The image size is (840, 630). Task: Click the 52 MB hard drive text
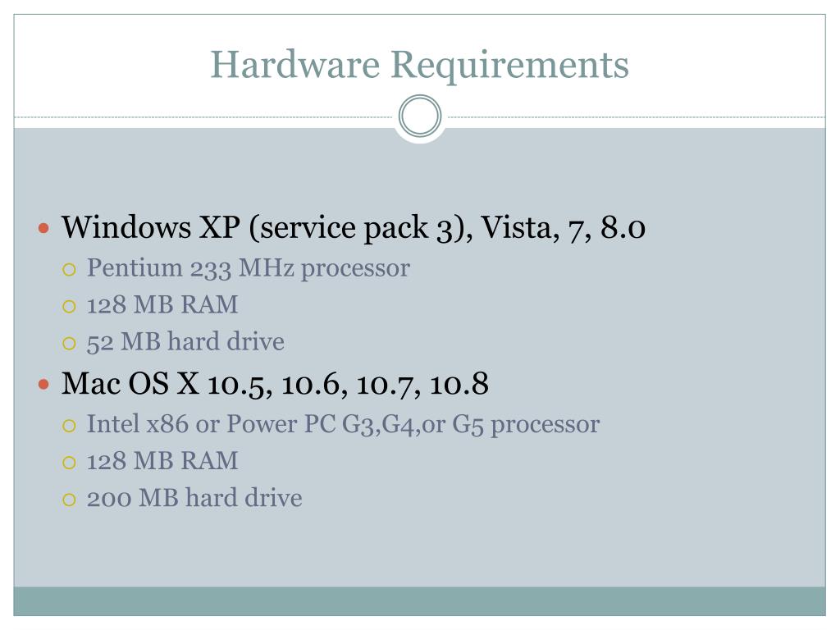point(185,342)
